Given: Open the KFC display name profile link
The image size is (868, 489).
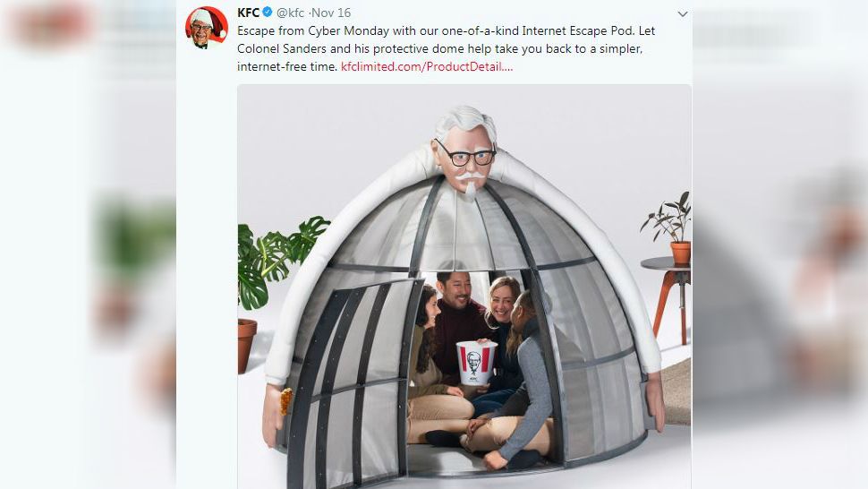Looking at the screenshot, I should 249,13.
